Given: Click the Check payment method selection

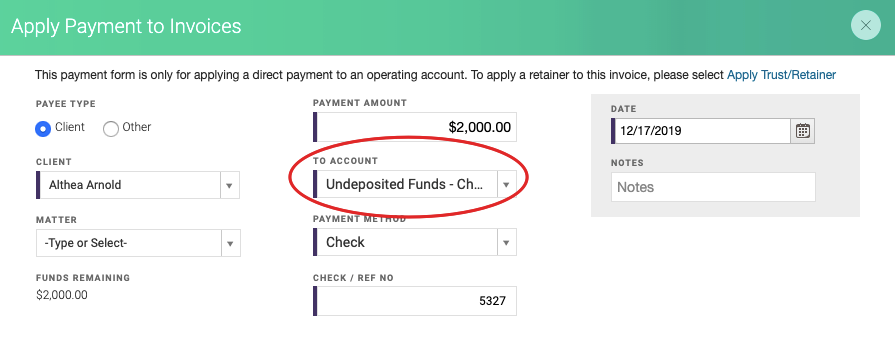Looking at the screenshot, I should 405,242.
